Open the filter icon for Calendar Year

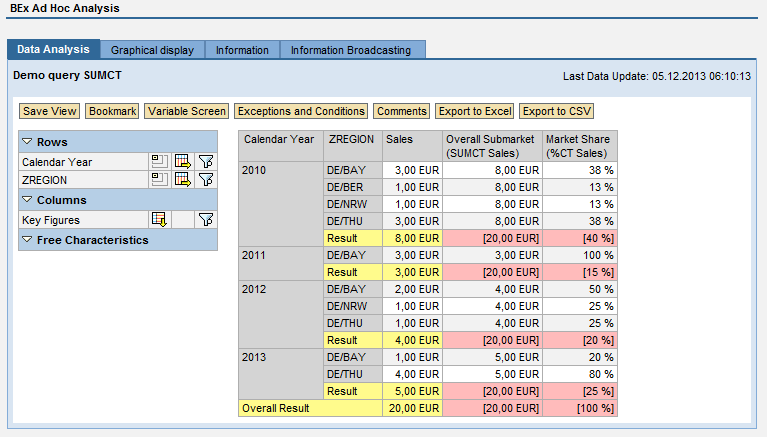click(x=206, y=161)
